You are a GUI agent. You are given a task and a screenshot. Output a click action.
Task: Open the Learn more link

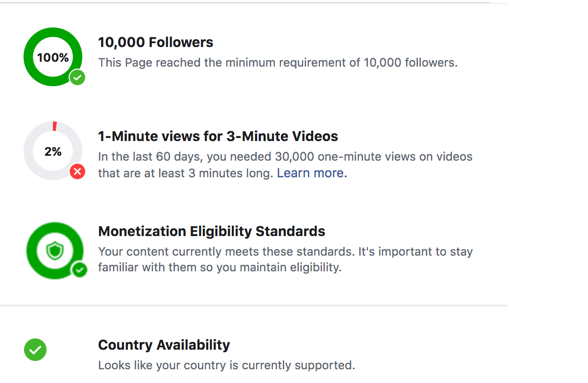coord(312,173)
